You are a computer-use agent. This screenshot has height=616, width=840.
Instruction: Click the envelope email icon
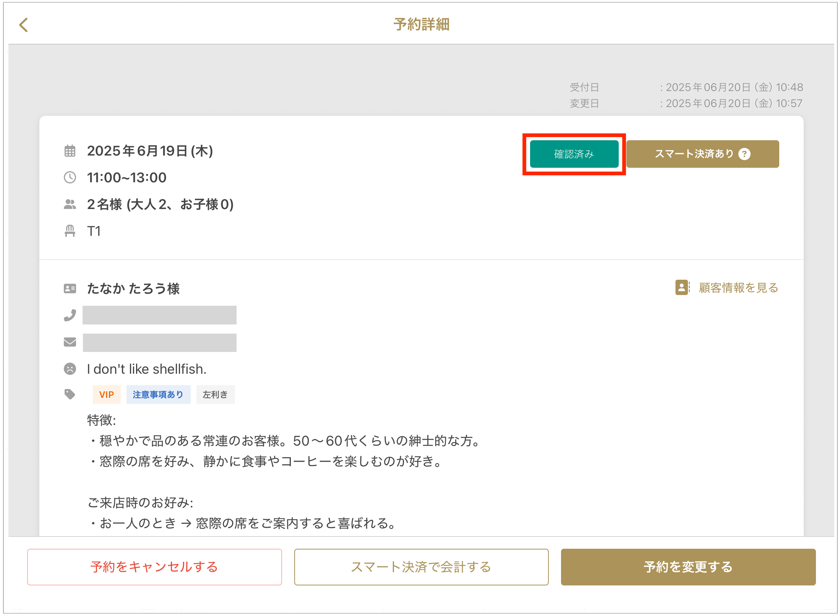[x=70, y=342]
